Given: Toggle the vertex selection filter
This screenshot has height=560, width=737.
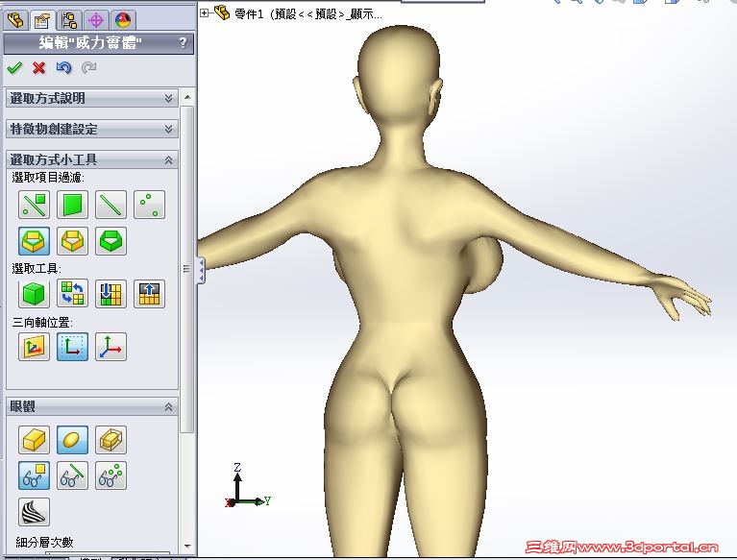Looking at the screenshot, I should pyautogui.click(x=150, y=205).
